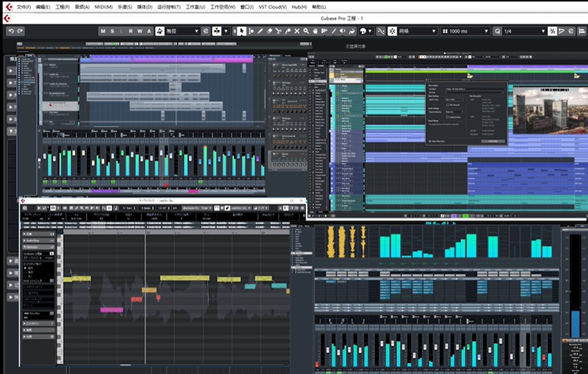Click the Cubase logo in the menu bar
The width and height of the screenshot is (588, 374).
[x=9, y=7]
